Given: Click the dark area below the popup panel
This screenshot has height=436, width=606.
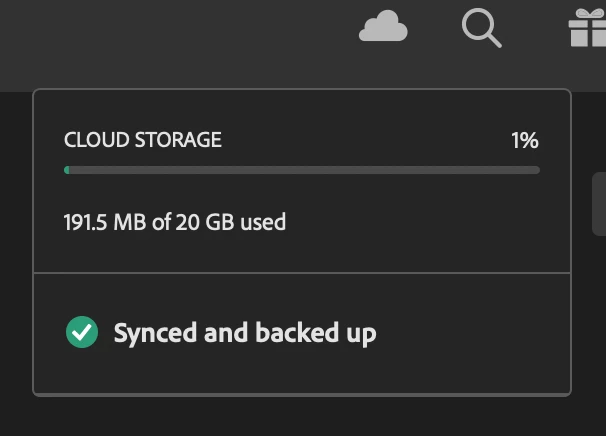Looking at the screenshot, I should [x=300, y=418].
